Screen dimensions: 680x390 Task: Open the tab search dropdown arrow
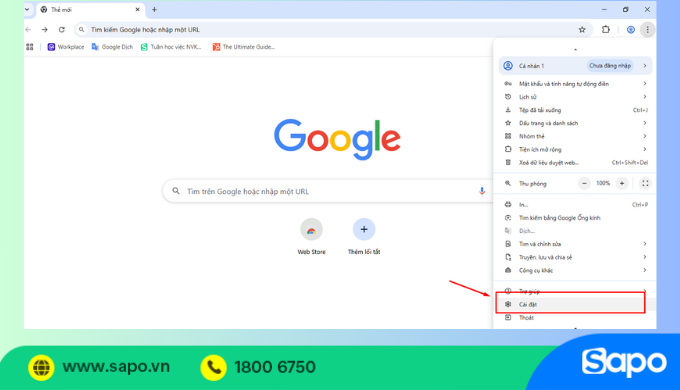tap(27, 9)
